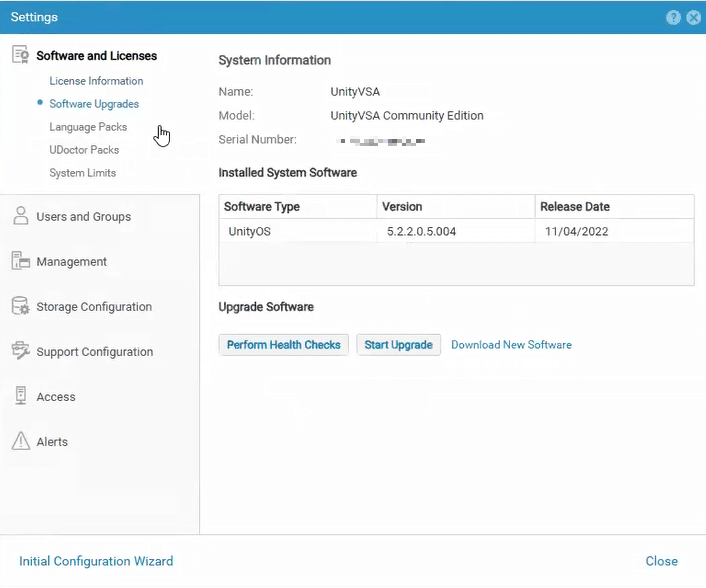Click the UnityVSA name value

[355, 92]
